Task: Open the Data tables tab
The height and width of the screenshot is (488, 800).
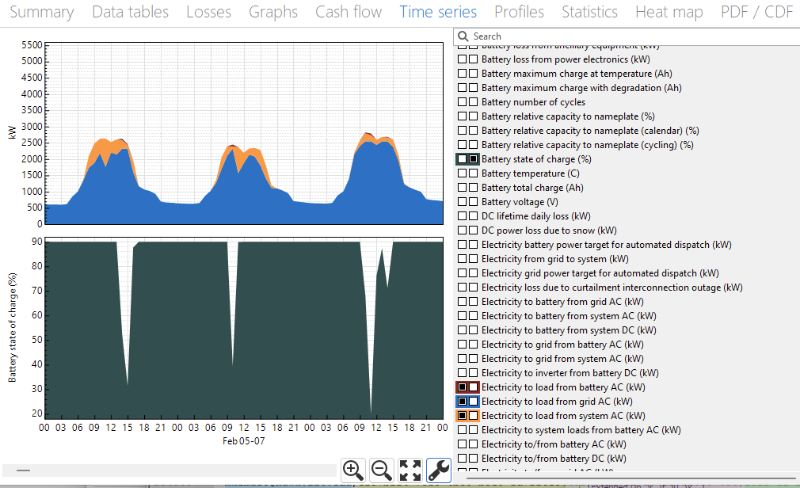Action: tap(132, 12)
